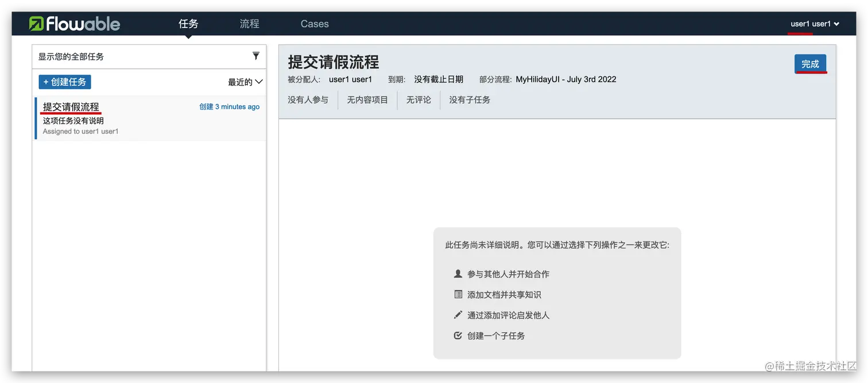Screen dimensions: 868x383
Task: Switch to the 流程 tab
Action: tap(250, 24)
